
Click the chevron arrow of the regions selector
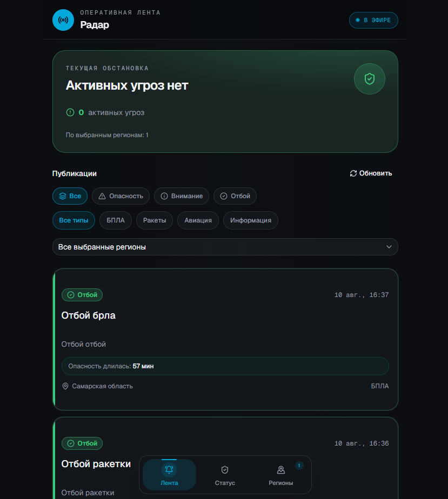(389, 247)
